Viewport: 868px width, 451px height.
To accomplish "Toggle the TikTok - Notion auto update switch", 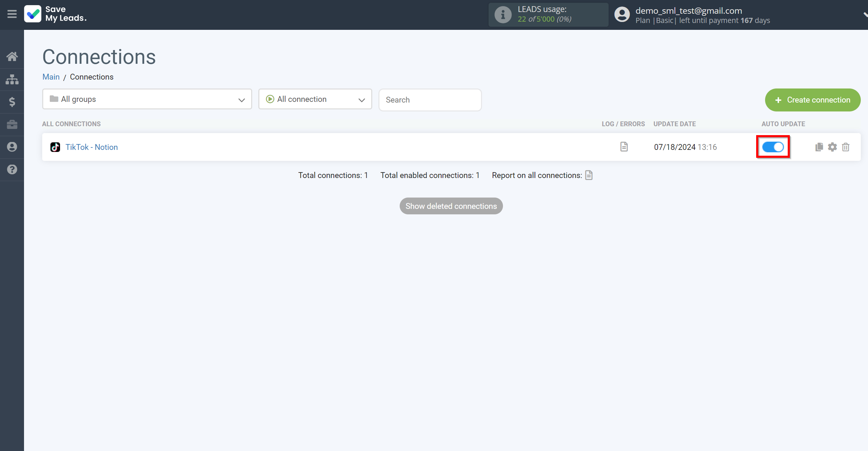I will pos(773,147).
